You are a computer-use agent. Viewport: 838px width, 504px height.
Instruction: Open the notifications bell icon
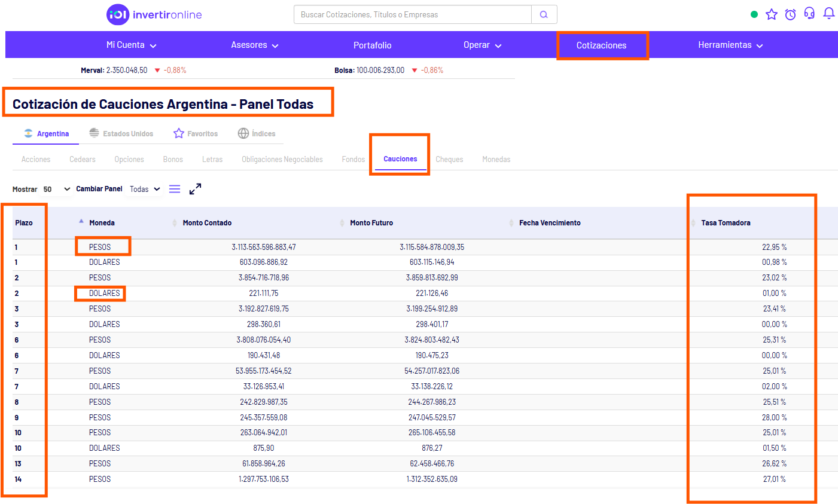pos(828,13)
